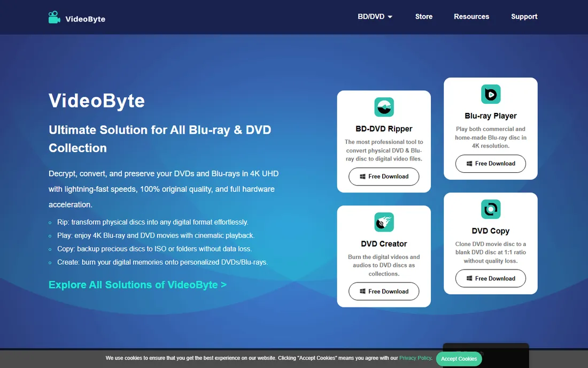Click the VideoByte camera logo icon
Screen dimensions: 588x368
point(55,17)
